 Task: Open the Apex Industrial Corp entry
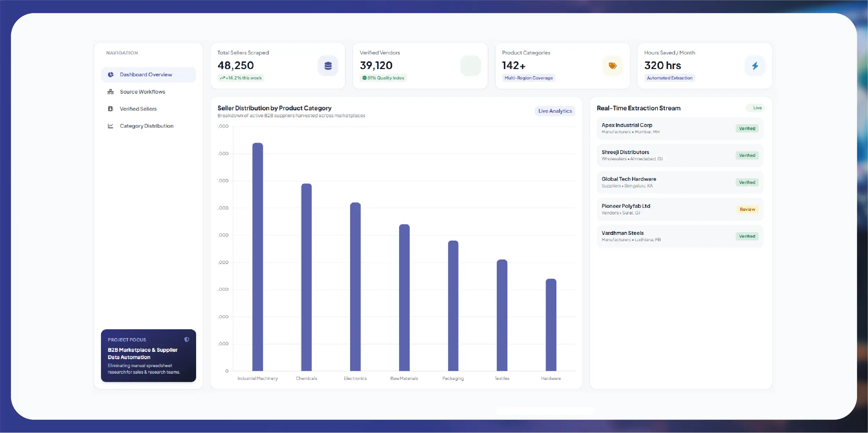(x=680, y=128)
